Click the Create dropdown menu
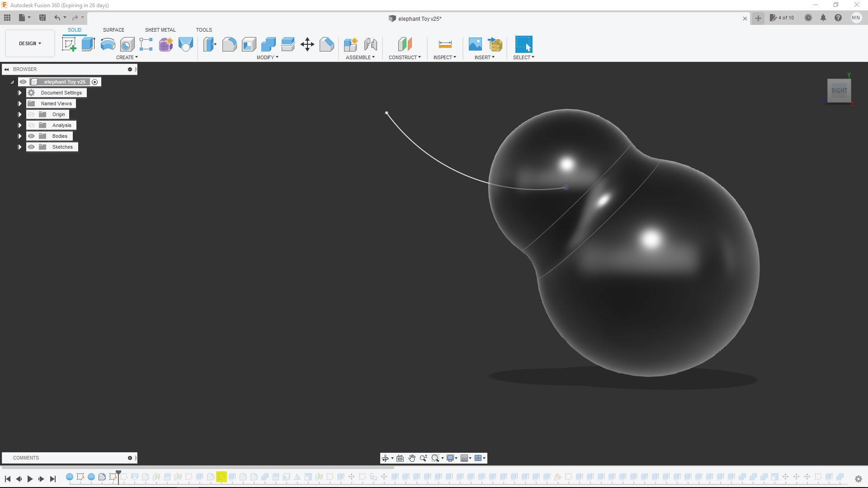Image resolution: width=868 pixels, height=488 pixels. 126,57
